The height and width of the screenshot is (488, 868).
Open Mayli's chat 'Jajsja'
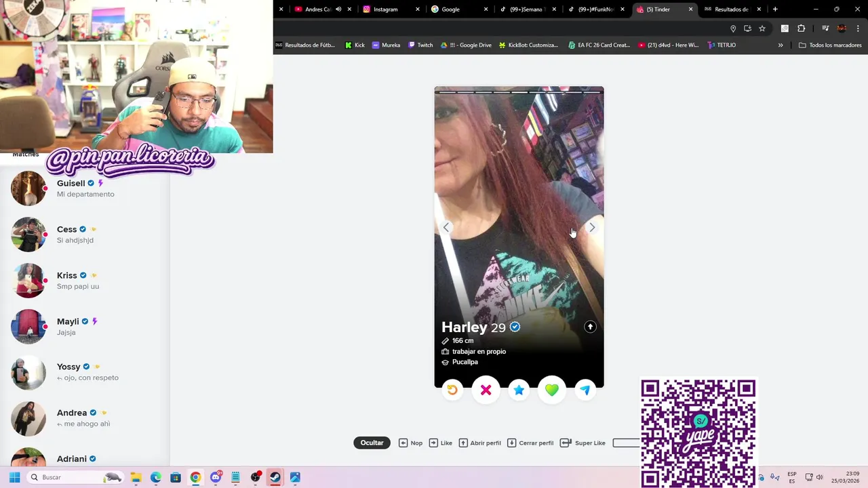pos(85,327)
